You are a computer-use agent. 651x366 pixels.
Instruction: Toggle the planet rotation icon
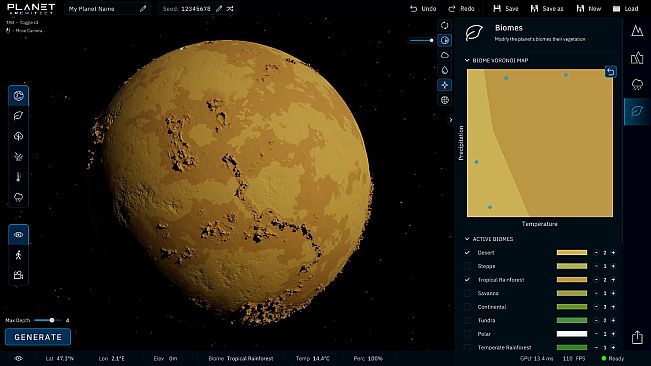click(445, 25)
